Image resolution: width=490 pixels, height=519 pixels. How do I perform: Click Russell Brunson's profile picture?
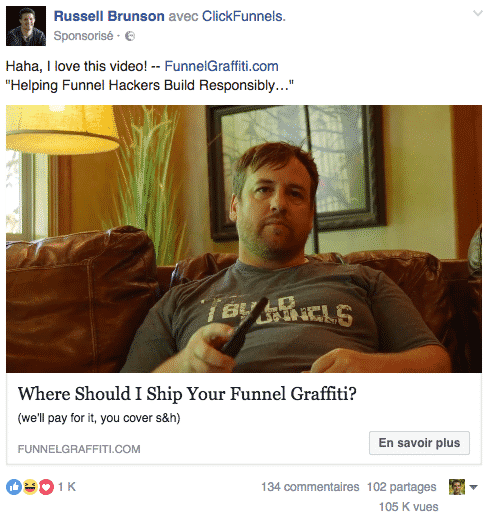coord(26,26)
